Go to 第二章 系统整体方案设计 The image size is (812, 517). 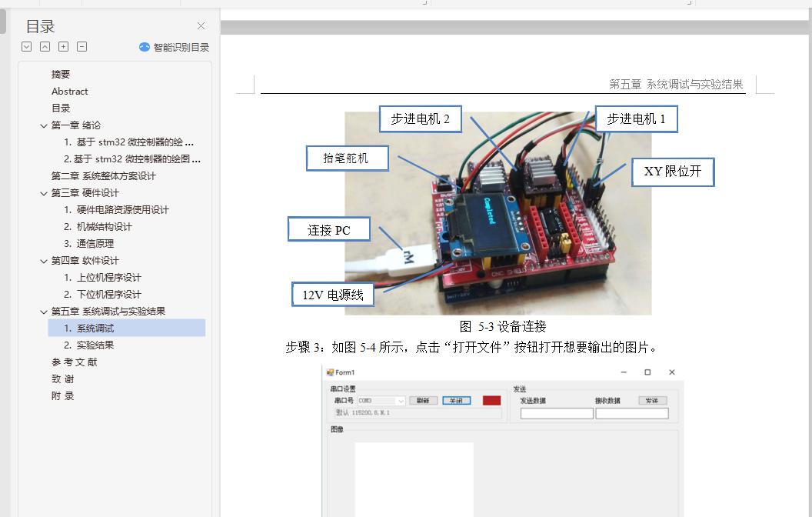(x=104, y=176)
